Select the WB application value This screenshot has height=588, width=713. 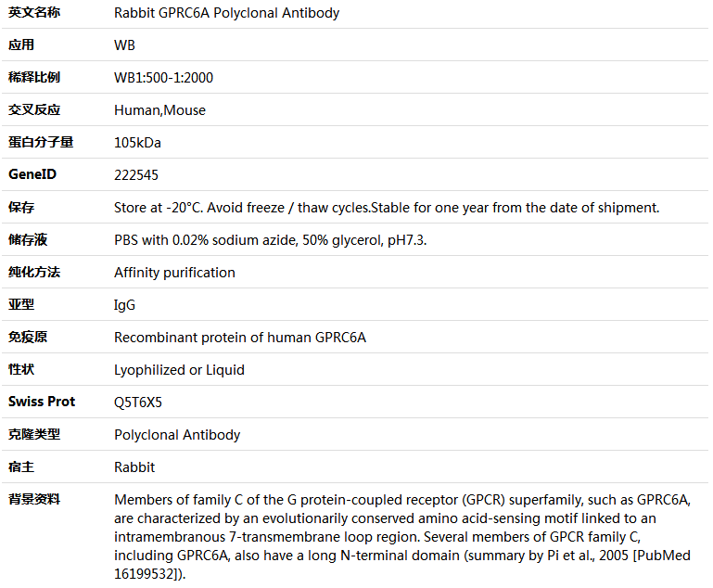pos(124,45)
